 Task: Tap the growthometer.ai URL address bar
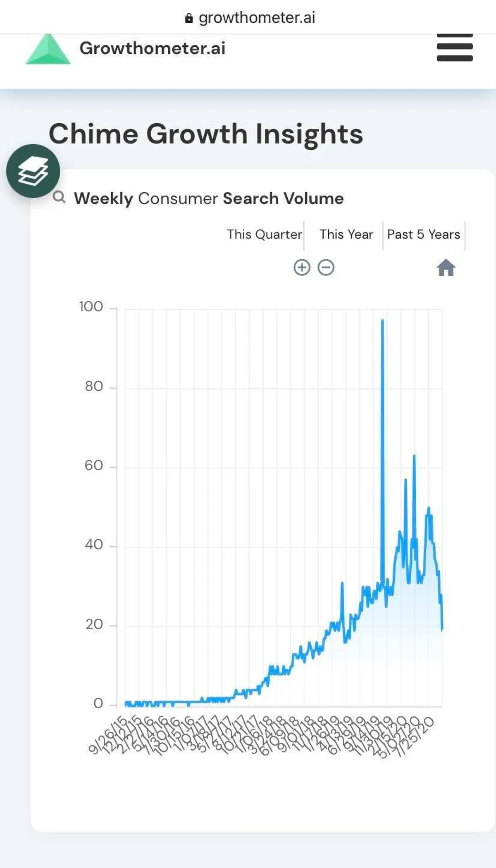click(256, 18)
